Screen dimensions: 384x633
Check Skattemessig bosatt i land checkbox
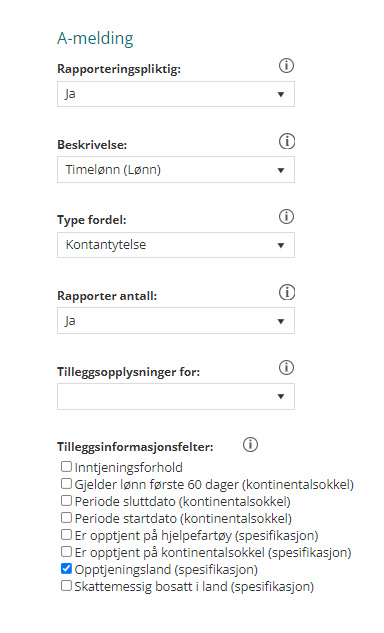pyautogui.click(x=66, y=586)
